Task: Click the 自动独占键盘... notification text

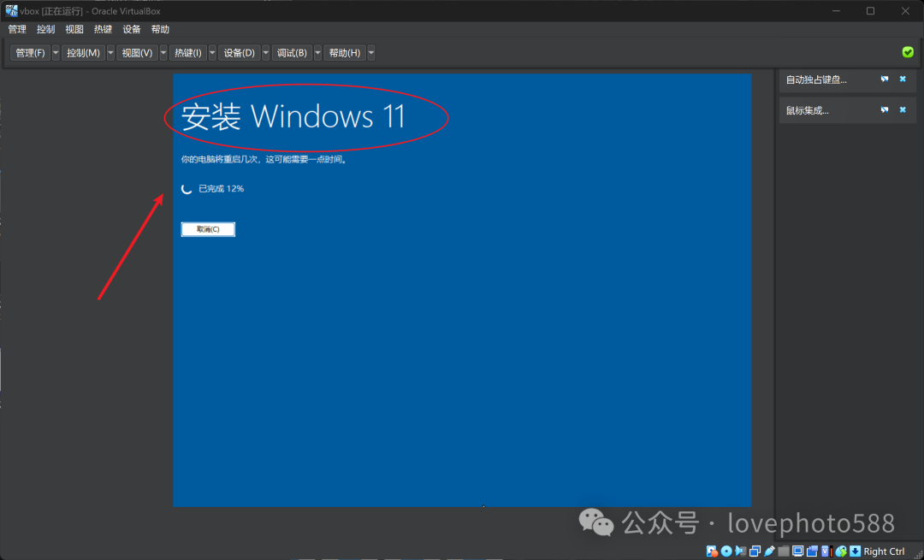Action: point(816,80)
